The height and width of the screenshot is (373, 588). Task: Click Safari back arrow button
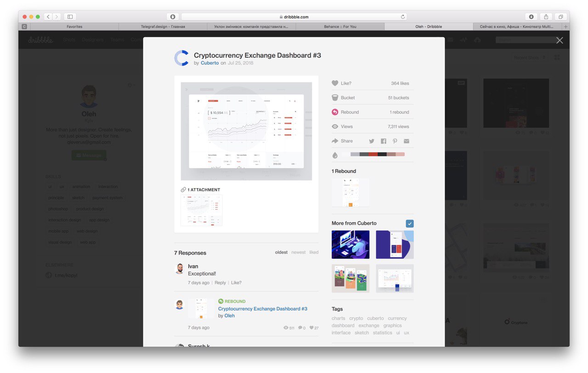48,17
